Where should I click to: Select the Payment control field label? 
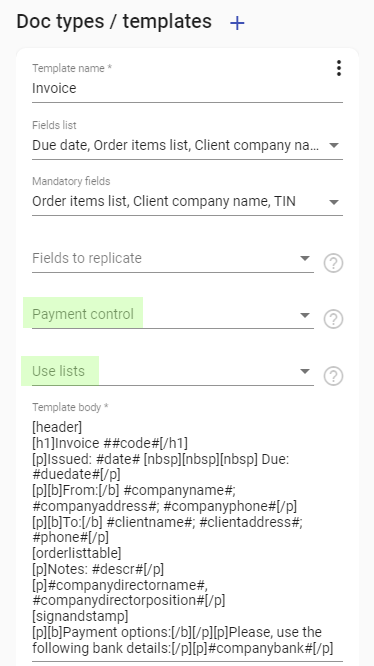coord(83,314)
